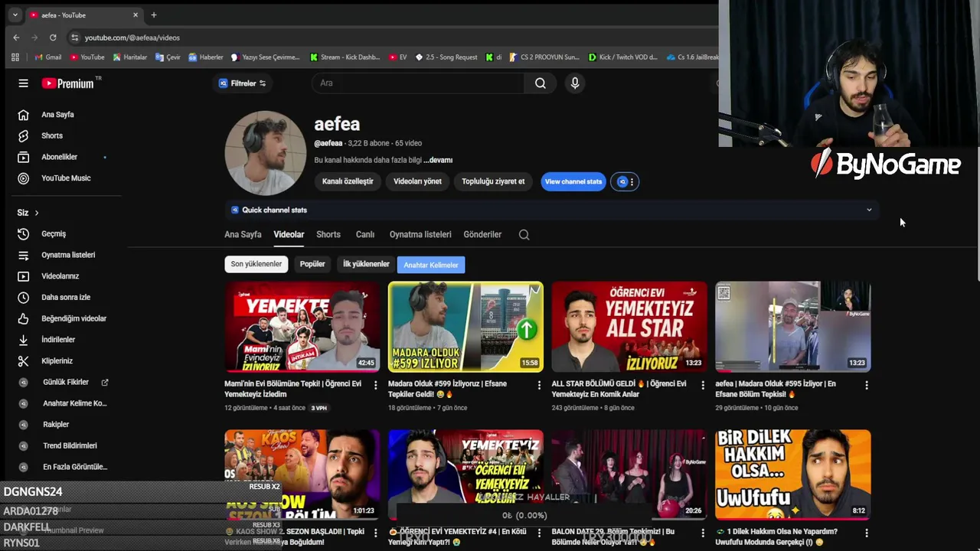Click View channel stats button
This screenshot has height=551, width=980.
pos(573,181)
